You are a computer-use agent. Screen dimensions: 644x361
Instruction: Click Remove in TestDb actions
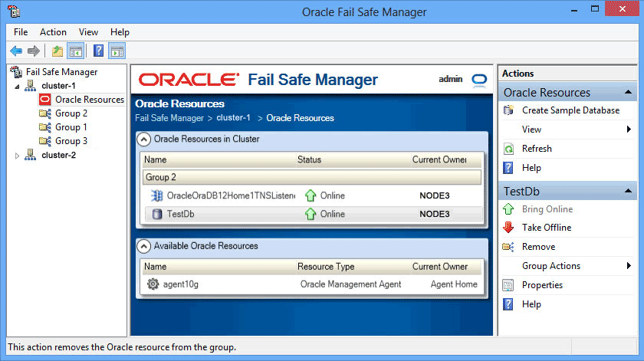point(538,247)
